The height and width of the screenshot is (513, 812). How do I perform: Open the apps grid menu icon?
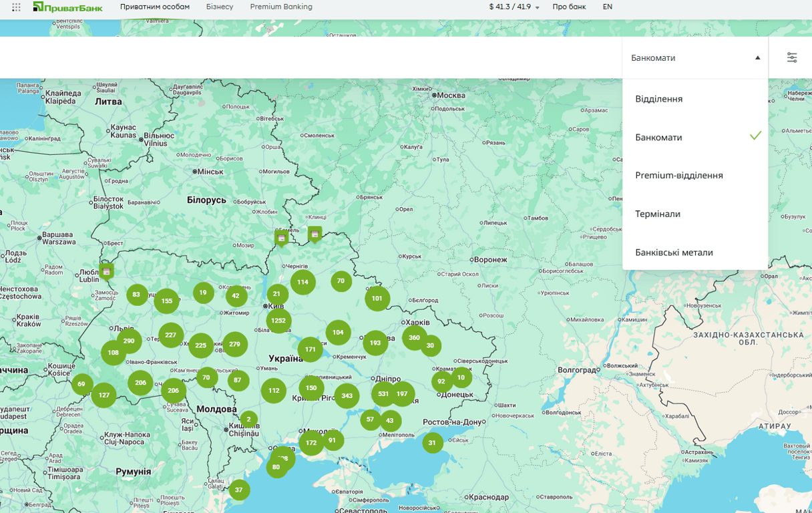[16, 7]
